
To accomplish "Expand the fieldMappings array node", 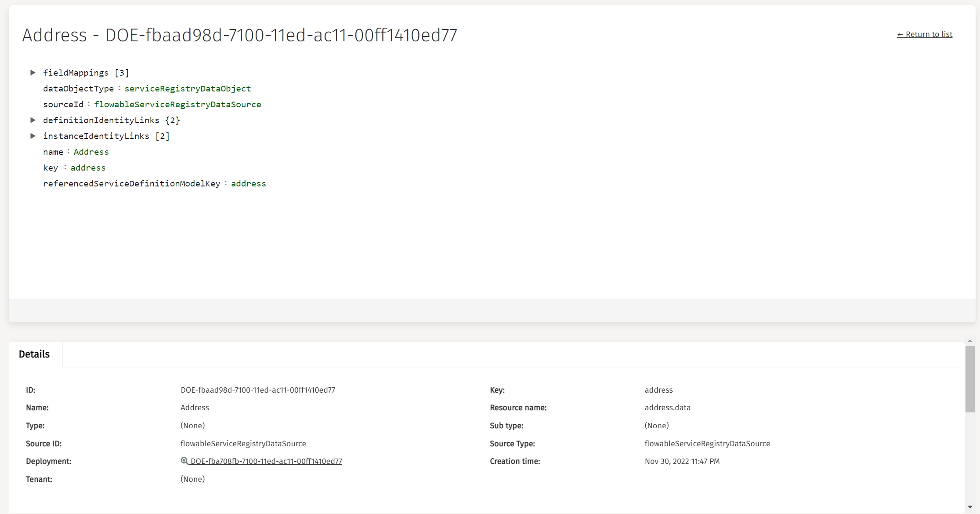I will tap(33, 73).
